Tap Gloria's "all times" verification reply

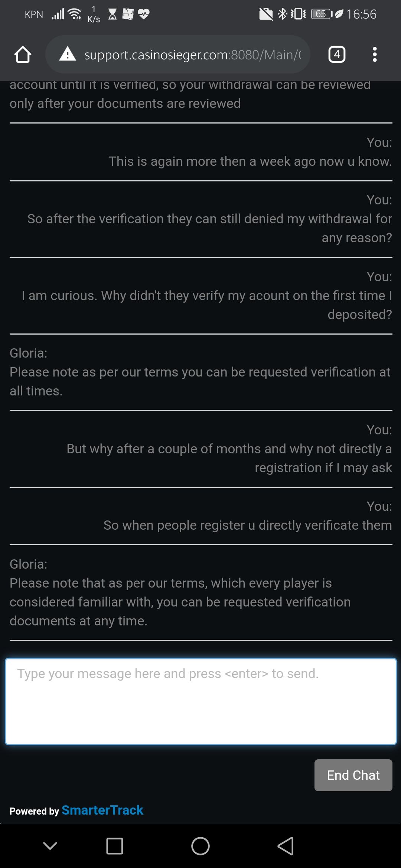click(x=200, y=381)
